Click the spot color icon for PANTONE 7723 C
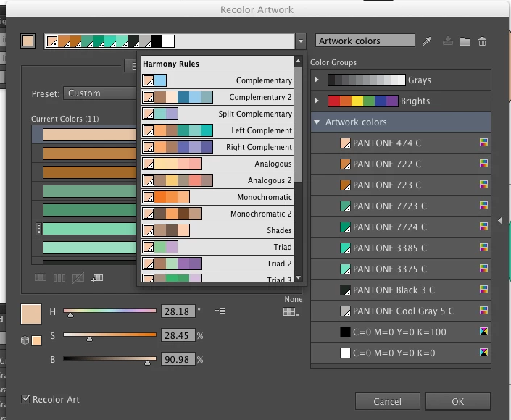The image size is (511, 420). 483,206
